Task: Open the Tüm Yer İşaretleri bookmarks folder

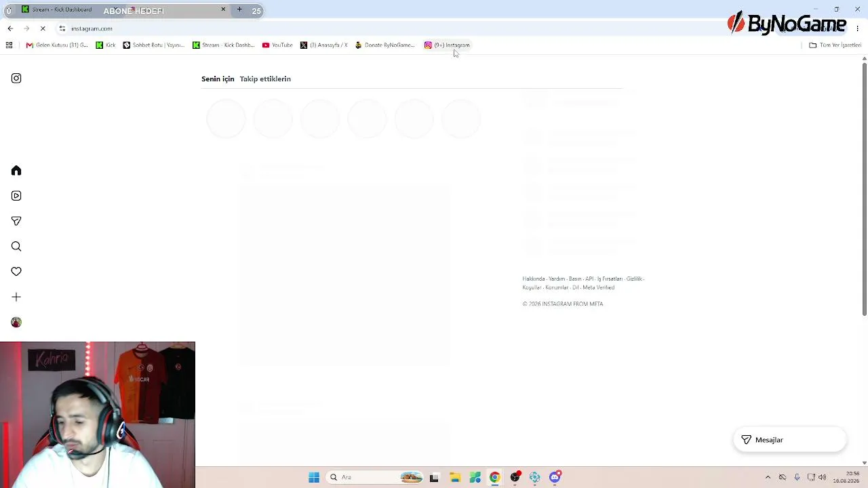Action: 835,45
